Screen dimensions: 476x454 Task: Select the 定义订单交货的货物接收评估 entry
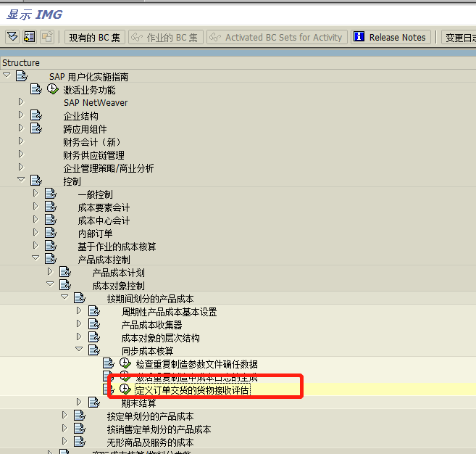pyautogui.click(x=192, y=390)
